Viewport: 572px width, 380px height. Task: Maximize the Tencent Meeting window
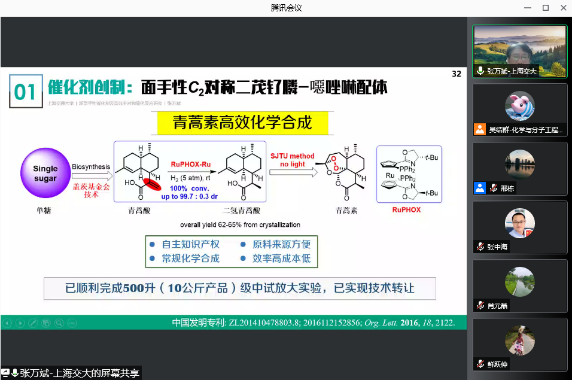pos(546,8)
